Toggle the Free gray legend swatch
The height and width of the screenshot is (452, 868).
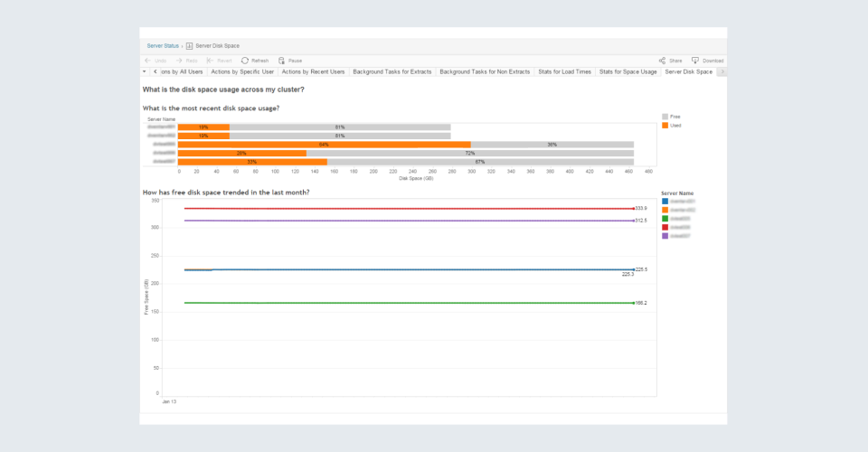click(665, 117)
